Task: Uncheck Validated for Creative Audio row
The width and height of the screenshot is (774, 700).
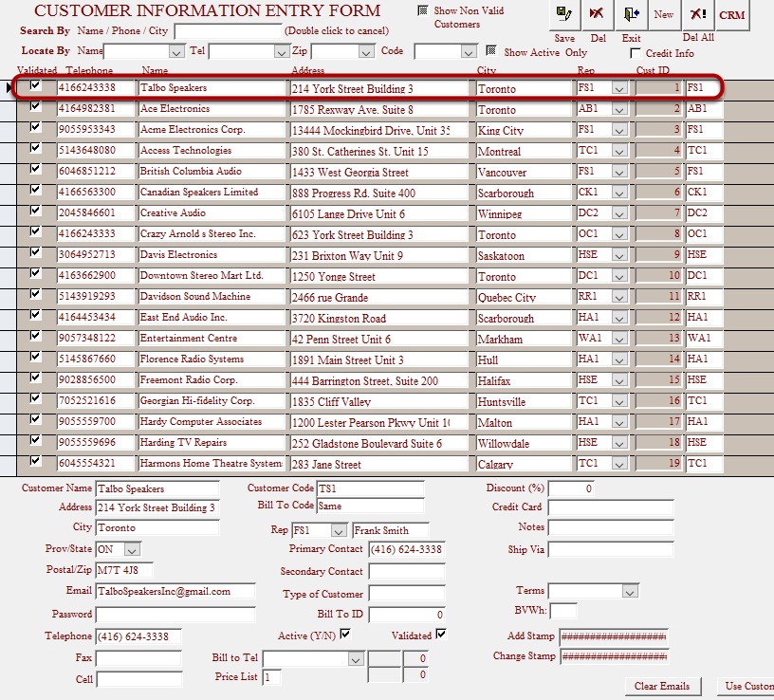Action: tap(35, 211)
